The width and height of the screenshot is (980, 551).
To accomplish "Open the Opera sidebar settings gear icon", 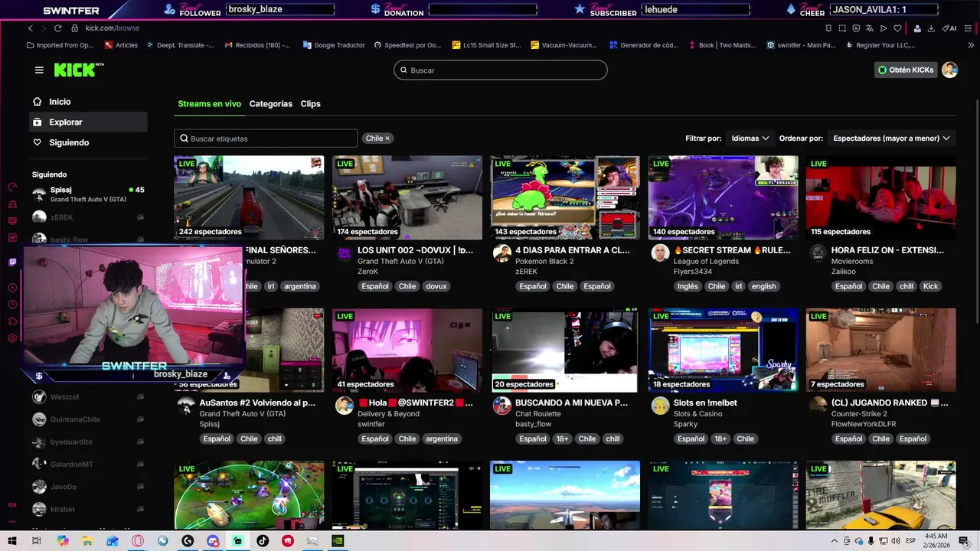I will pyautogui.click(x=12, y=338).
